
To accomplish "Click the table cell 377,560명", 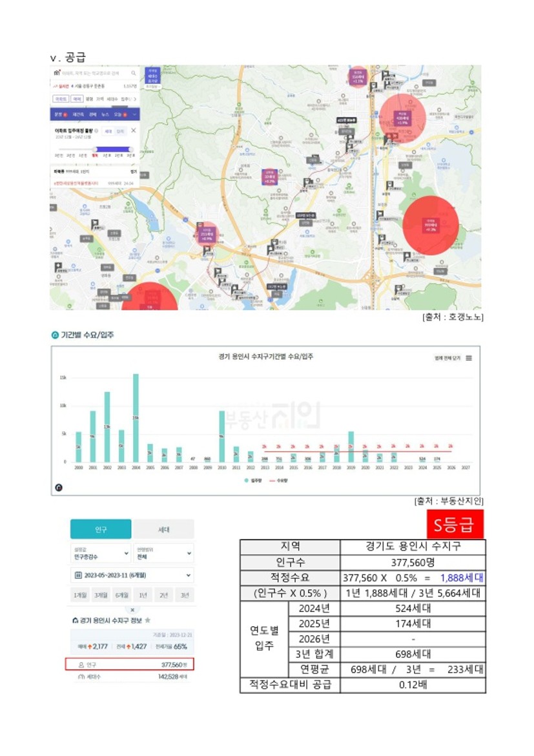I will click(413, 562).
